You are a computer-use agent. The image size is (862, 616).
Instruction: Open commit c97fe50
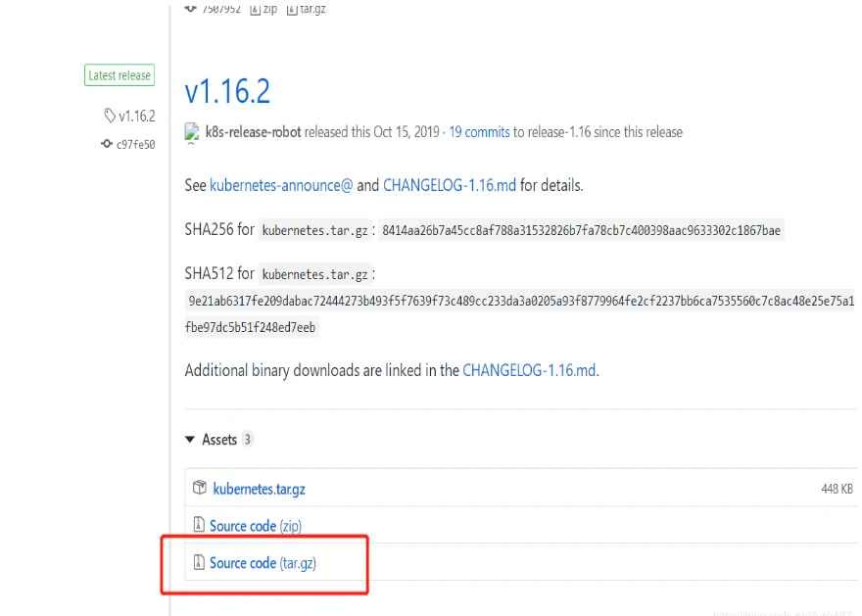pyautogui.click(x=135, y=145)
